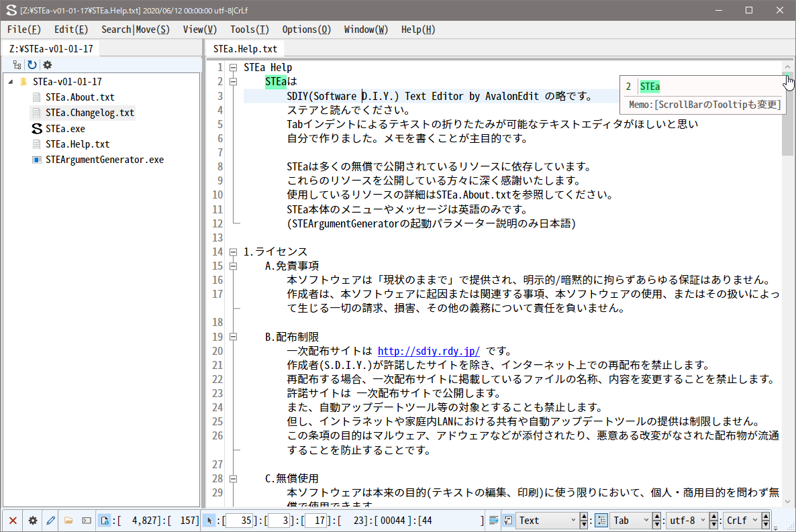Open the View menu
Viewport: 796px width, 532px height.
[x=200, y=30]
